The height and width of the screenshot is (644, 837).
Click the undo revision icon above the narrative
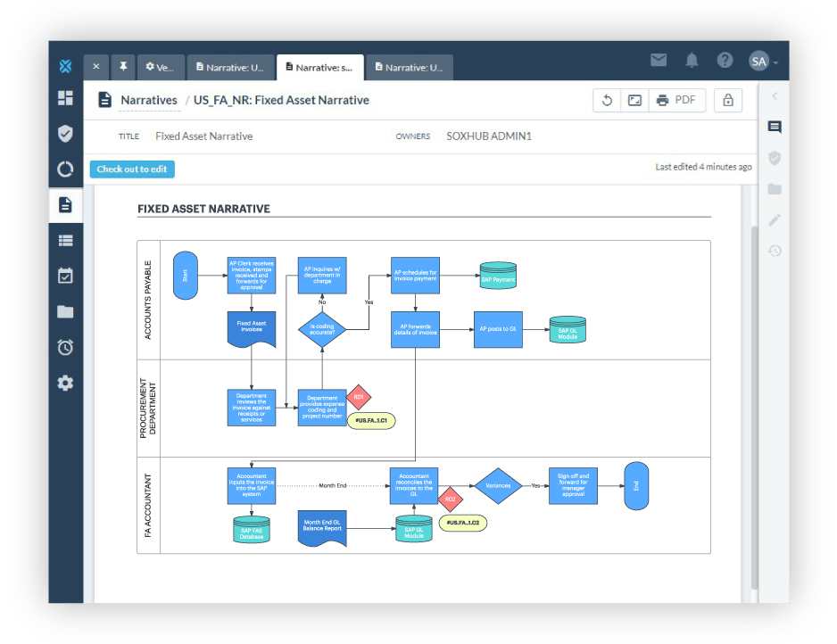pos(607,100)
